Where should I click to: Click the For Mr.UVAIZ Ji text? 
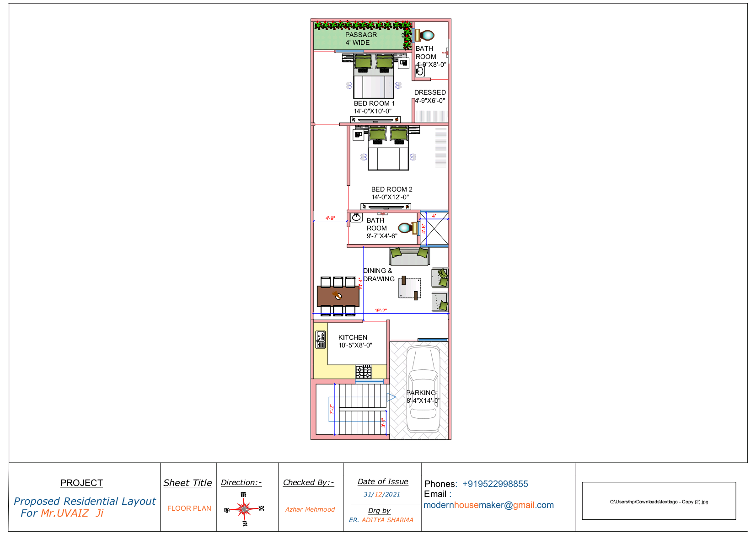point(62,513)
